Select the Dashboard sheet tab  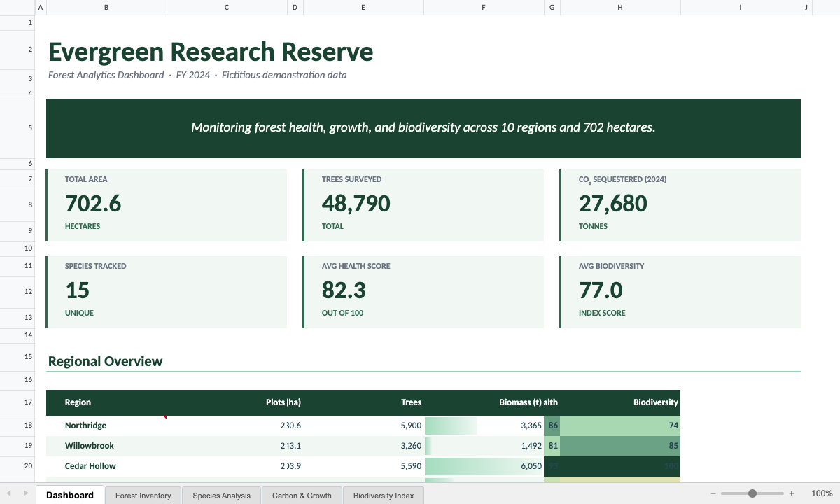(70, 495)
